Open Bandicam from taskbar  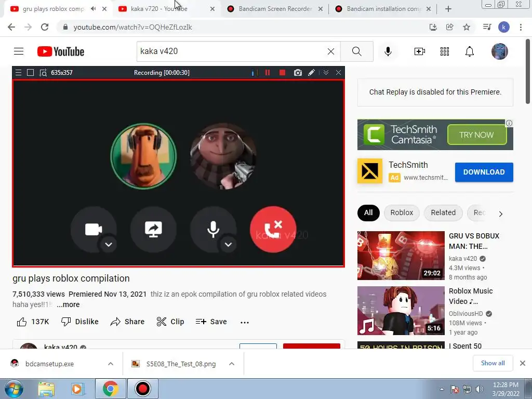pos(142,389)
